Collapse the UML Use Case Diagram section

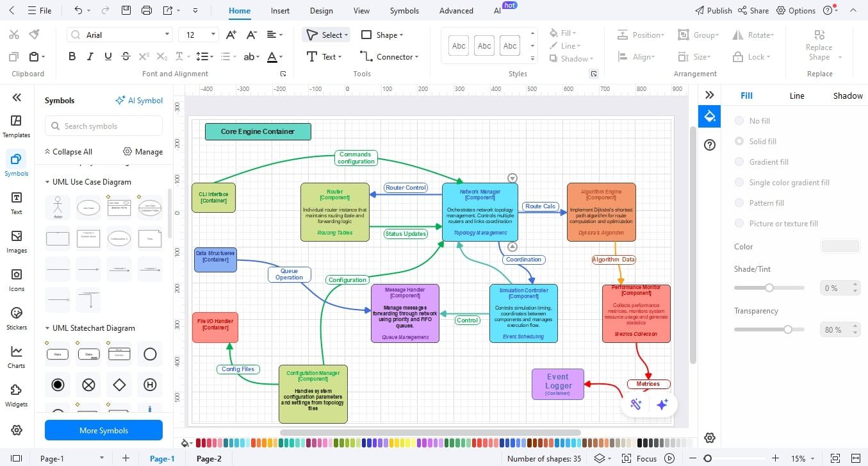coord(47,181)
